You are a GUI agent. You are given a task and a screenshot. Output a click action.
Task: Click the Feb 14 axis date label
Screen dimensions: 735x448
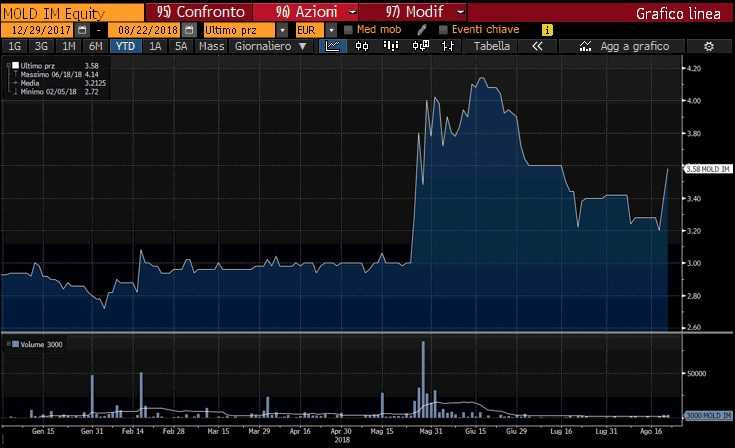133,431
